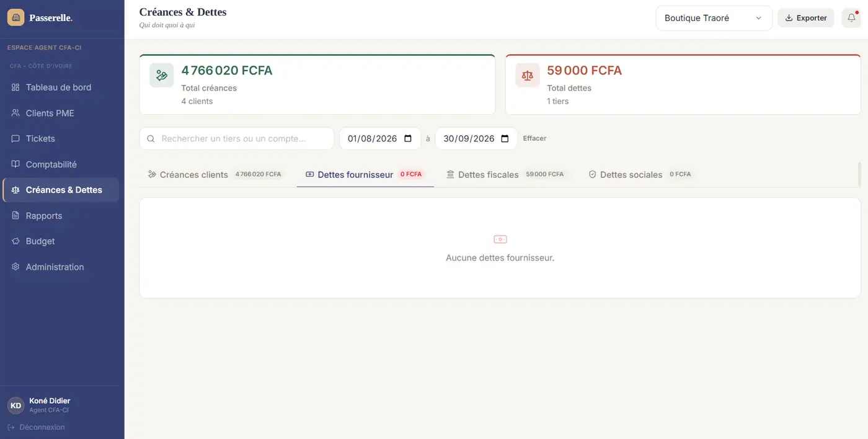868x439 pixels.
Task: Clear date filters with Effacer
Action: pyautogui.click(x=534, y=139)
